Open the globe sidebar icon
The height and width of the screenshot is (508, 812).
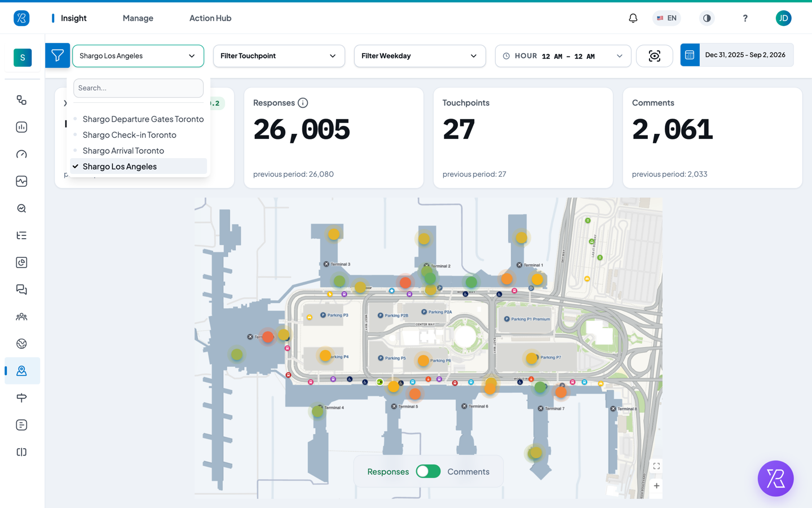pyautogui.click(x=21, y=344)
